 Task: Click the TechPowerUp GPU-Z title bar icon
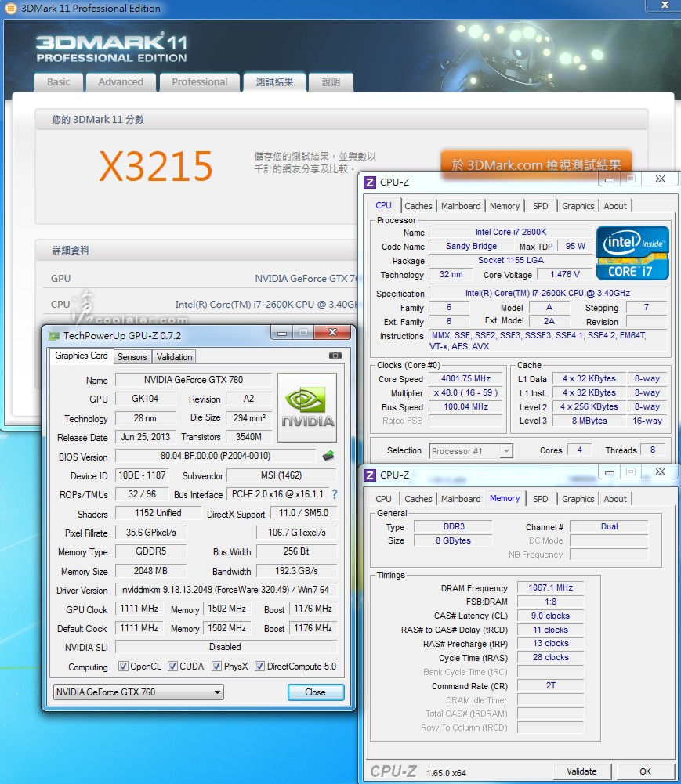click(53, 335)
